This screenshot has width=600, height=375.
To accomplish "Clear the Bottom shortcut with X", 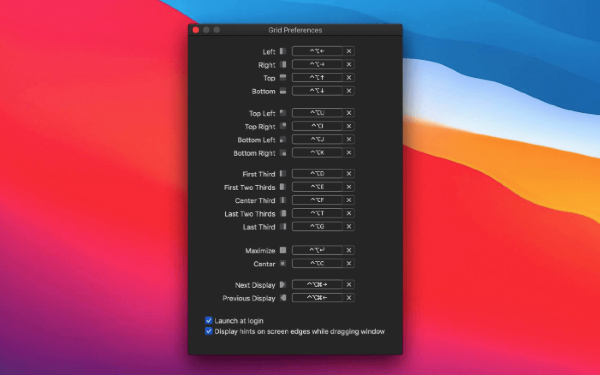I will [349, 91].
